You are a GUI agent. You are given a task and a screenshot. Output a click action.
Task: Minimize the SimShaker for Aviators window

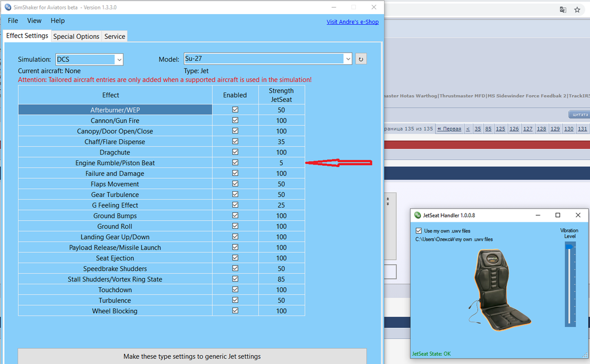click(333, 7)
